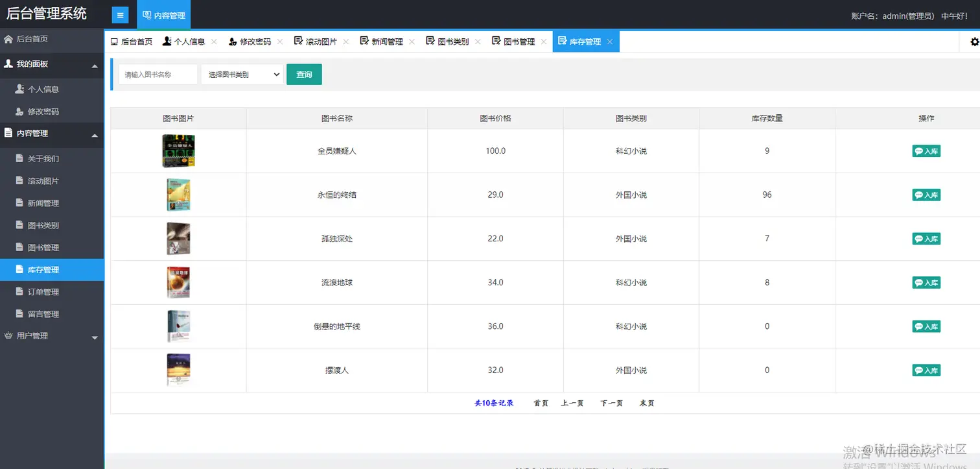Click the 全员嫌疑人 book cover thumbnail

[x=178, y=151]
